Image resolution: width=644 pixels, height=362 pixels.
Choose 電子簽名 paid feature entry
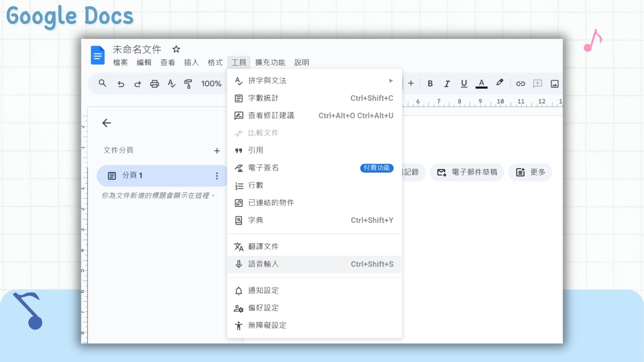click(x=314, y=168)
